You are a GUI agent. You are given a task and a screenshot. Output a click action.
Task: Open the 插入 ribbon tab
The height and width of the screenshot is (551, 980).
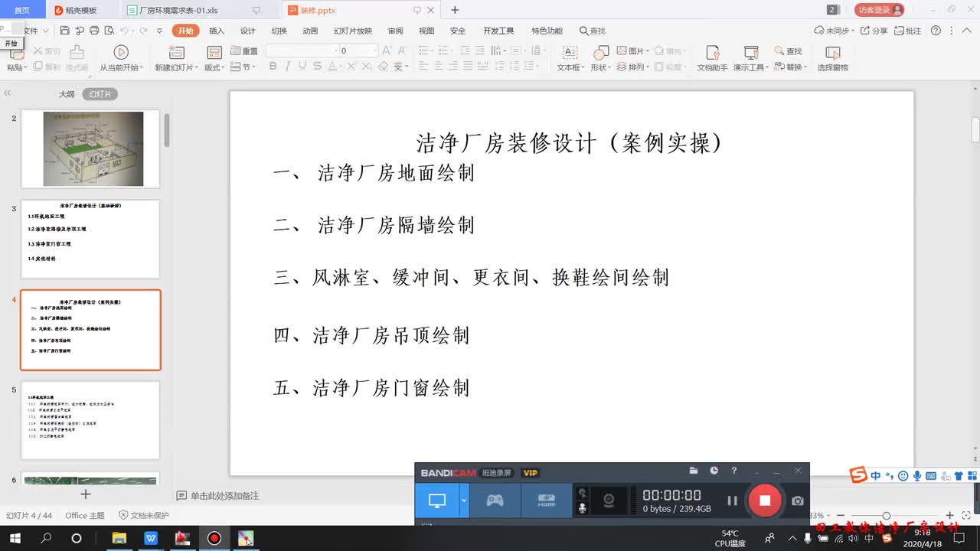tap(217, 31)
